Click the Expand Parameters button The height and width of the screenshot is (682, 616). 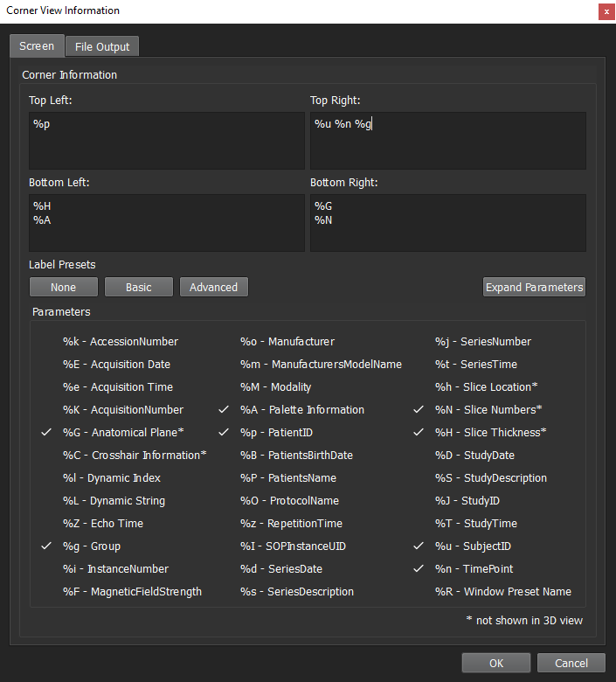[534, 287]
